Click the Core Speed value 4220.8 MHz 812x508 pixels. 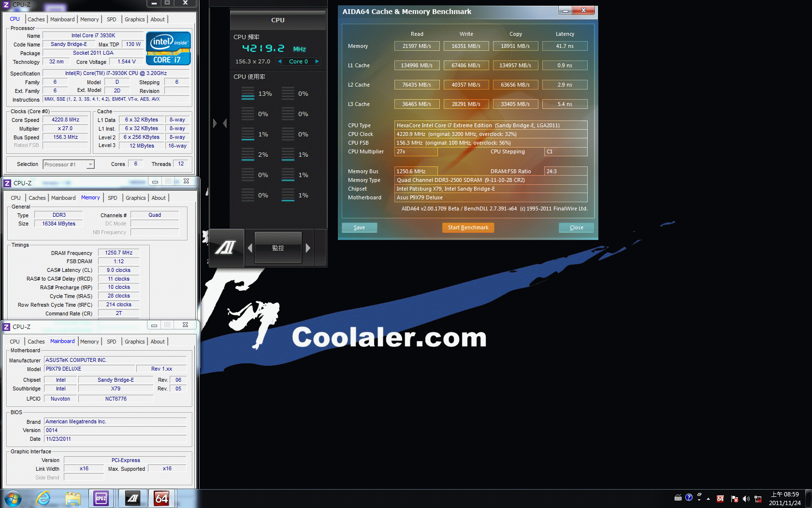[66, 120]
